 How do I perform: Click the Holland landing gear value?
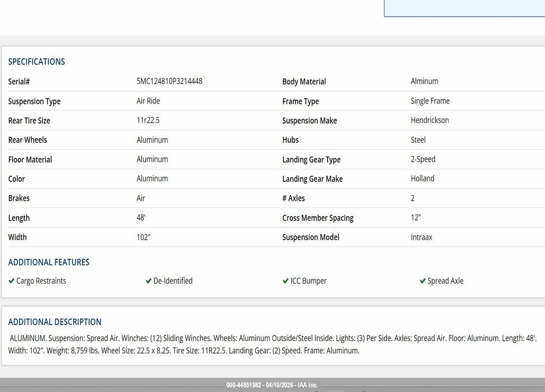422,179
